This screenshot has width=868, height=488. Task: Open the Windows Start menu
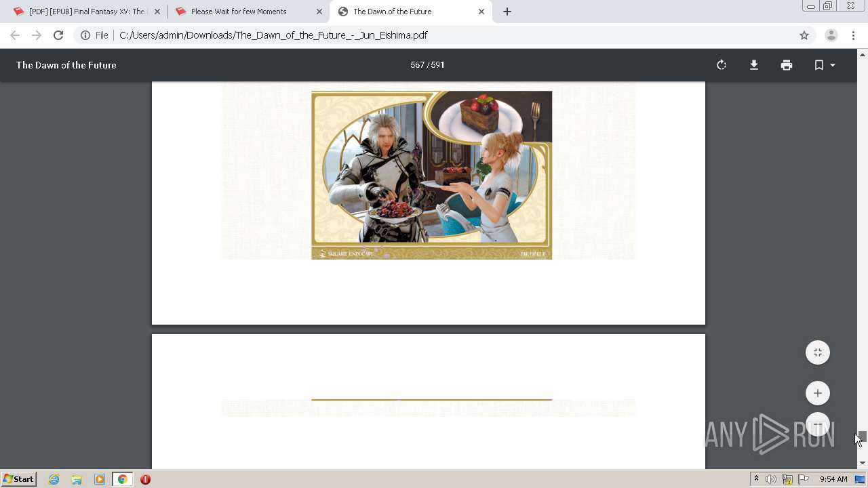pyautogui.click(x=18, y=479)
